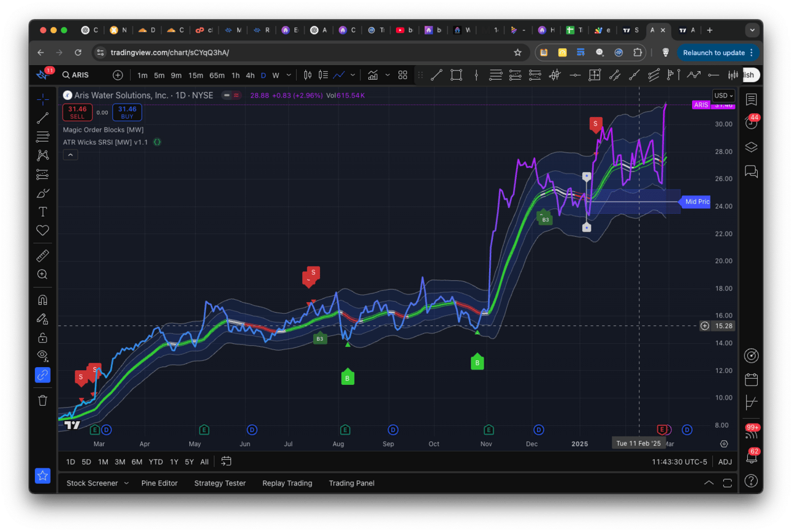Open the patterns drawing tools
Screen dimensions: 792x532
pyautogui.click(x=42, y=156)
